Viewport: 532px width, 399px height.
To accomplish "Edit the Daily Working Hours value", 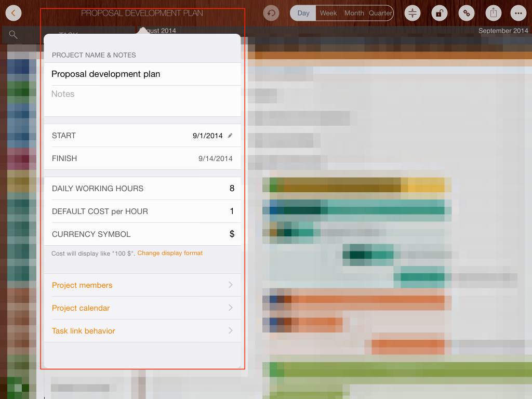I will tap(231, 189).
